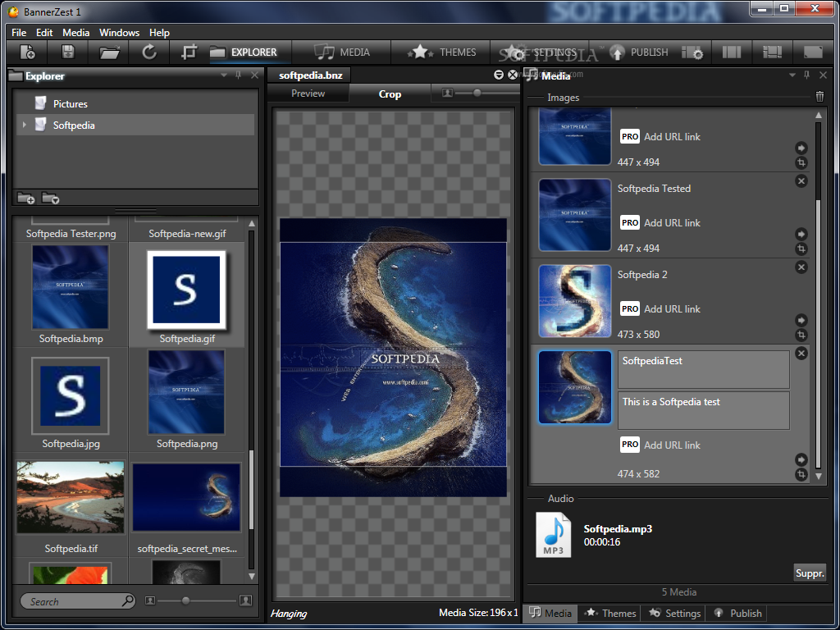Viewport: 840px width, 630px height.
Task: Select the Softpedia.jpg thumbnail
Action: click(71, 396)
